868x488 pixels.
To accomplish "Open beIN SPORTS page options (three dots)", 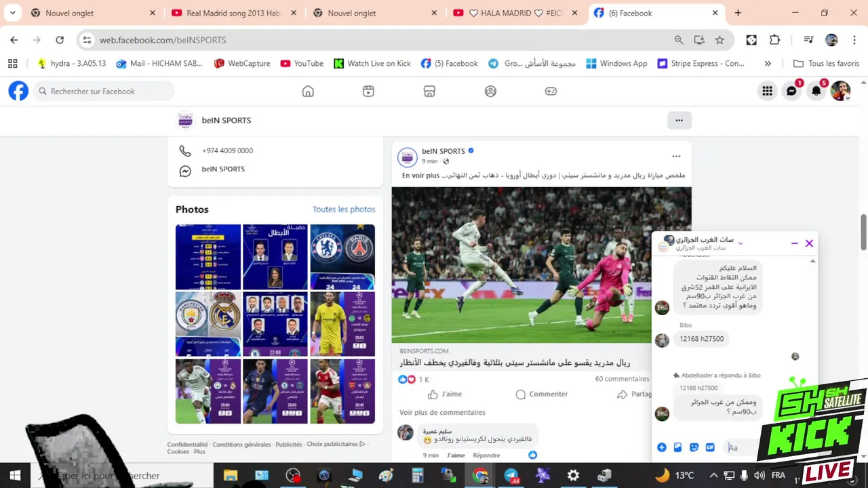I will click(679, 121).
